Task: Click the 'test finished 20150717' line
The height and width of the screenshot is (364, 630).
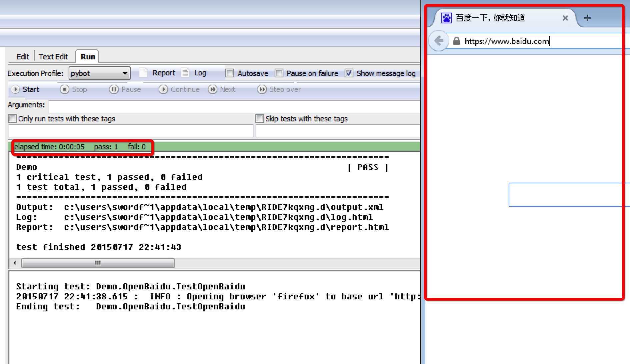Action: [x=99, y=247]
